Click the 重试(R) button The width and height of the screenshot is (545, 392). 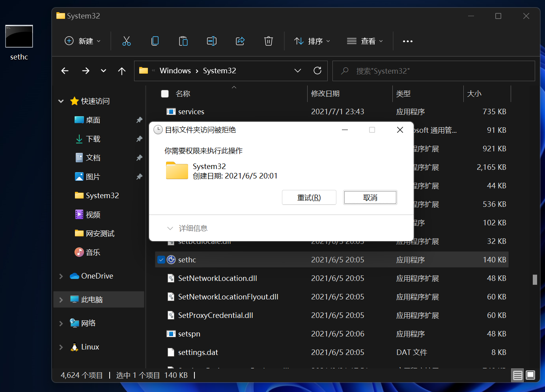click(x=309, y=197)
